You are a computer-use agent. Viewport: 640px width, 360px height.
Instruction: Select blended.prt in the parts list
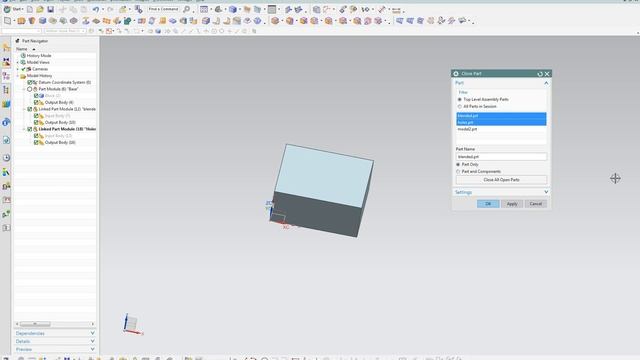[x=501, y=116]
